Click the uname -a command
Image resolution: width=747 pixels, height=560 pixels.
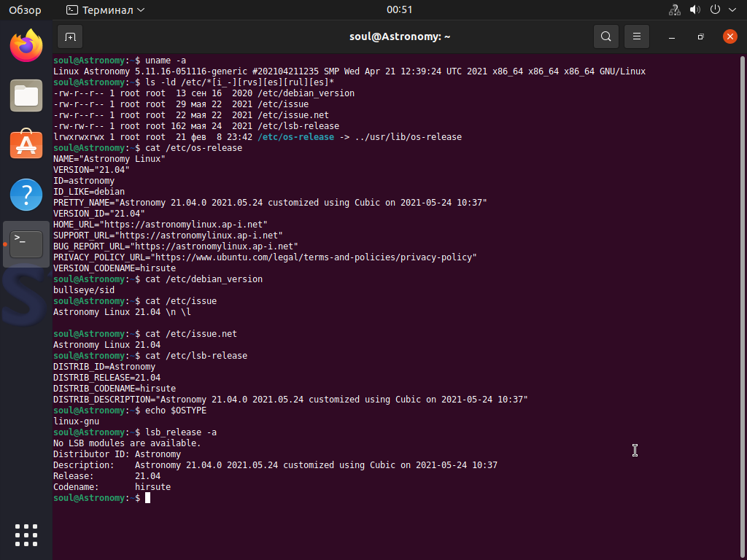tap(166, 61)
